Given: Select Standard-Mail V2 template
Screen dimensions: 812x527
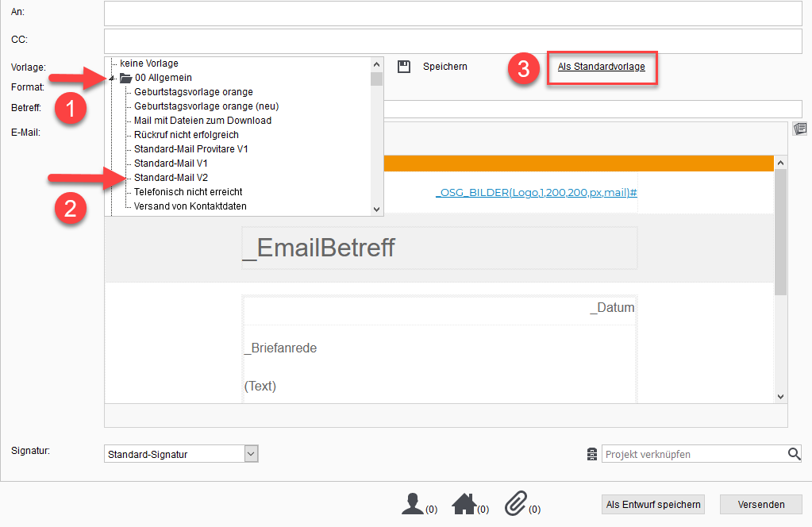Looking at the screenshot, I should tap(171, 178).
